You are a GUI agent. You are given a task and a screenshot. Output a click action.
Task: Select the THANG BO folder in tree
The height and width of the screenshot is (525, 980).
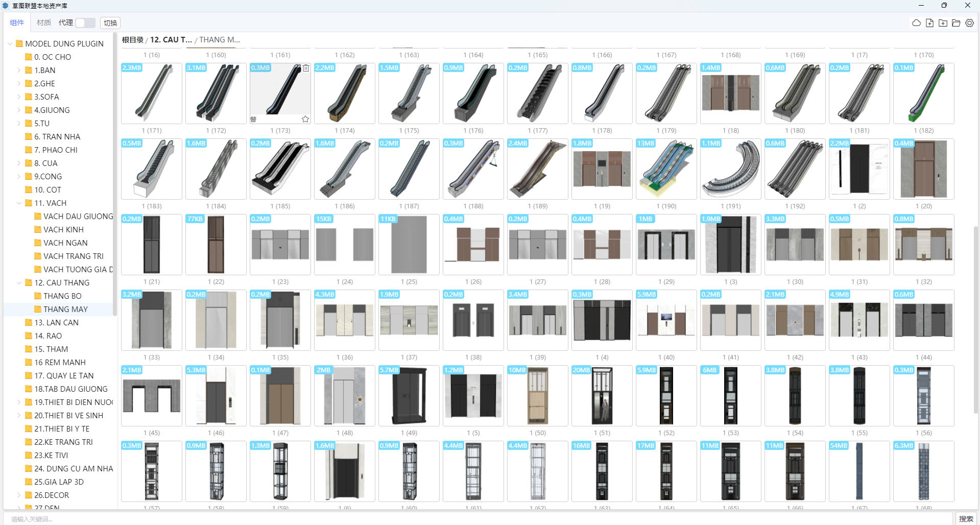[62, 296]
